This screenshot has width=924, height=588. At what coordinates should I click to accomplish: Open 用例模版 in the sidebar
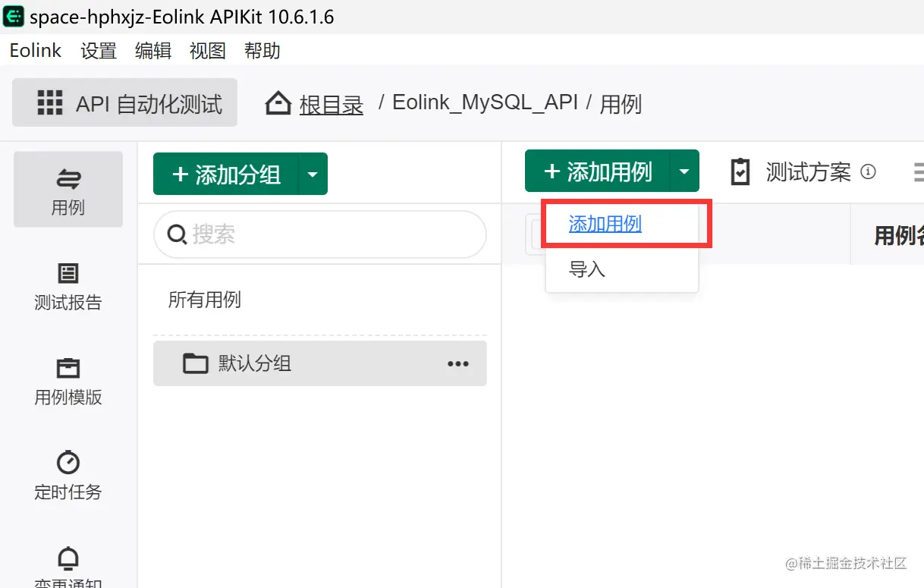(x=68, y=382)
